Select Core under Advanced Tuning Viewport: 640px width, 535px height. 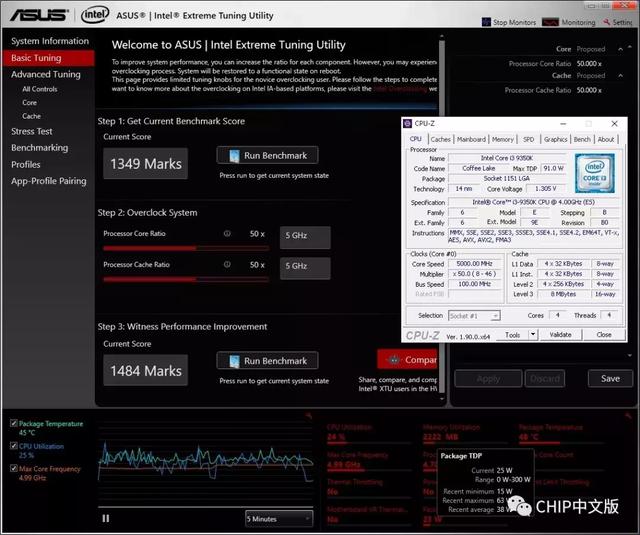tap(29, 102)
